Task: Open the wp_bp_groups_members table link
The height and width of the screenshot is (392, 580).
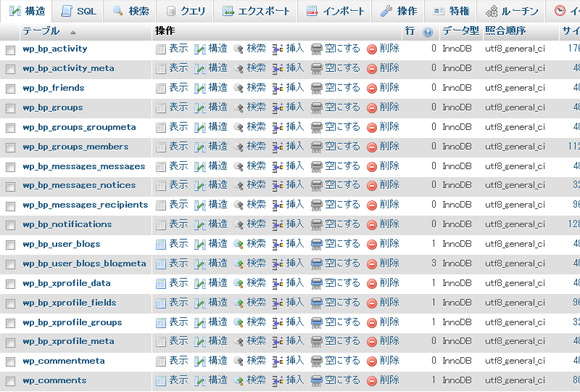Action: (x=75, y=146)
